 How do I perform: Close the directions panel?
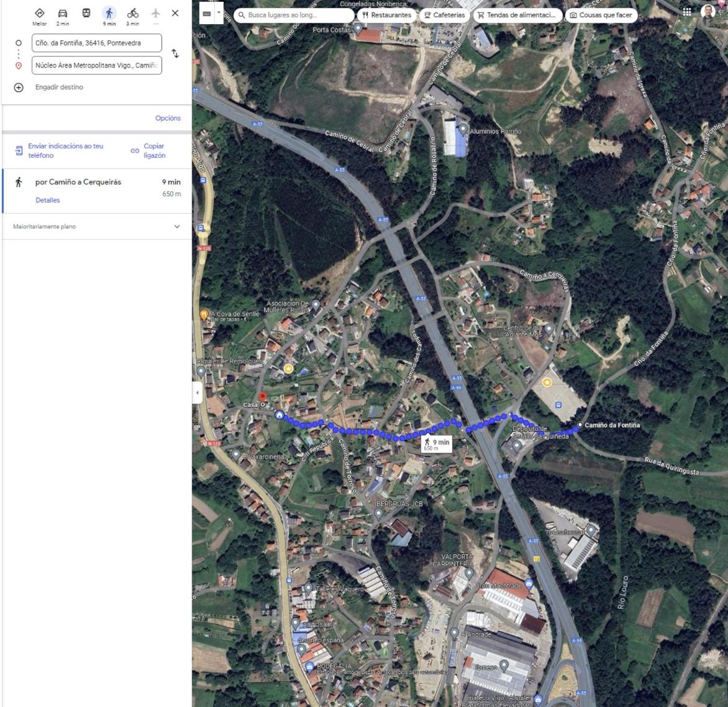tap(175, 13)
